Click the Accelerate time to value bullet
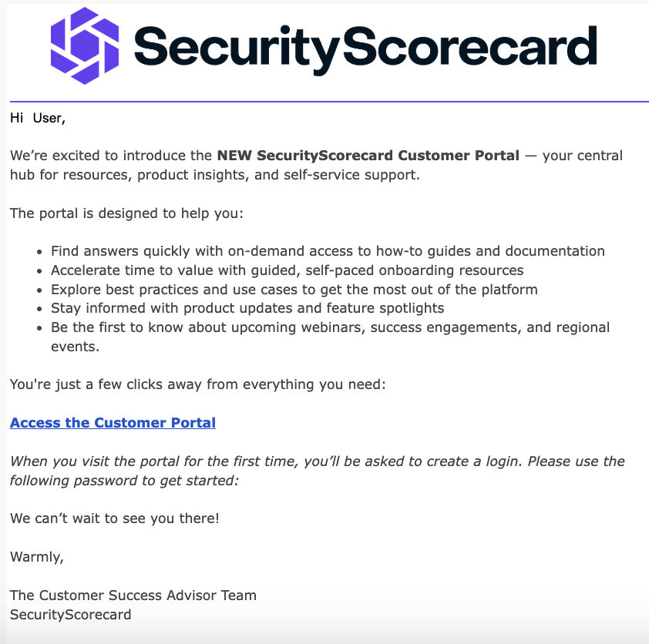 coord(288,270)
